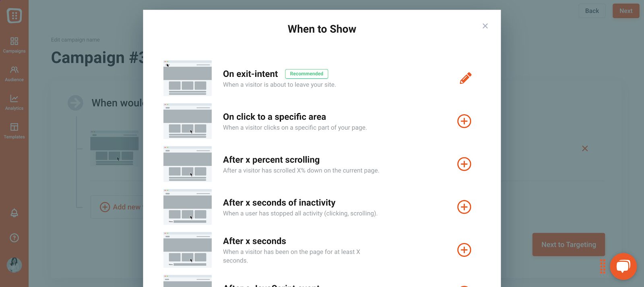
Task: Open the live chat widget
Action: (623, 266)
